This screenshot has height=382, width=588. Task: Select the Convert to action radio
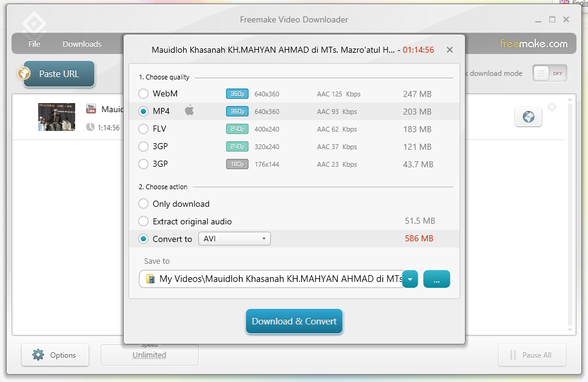click(143, 239)
